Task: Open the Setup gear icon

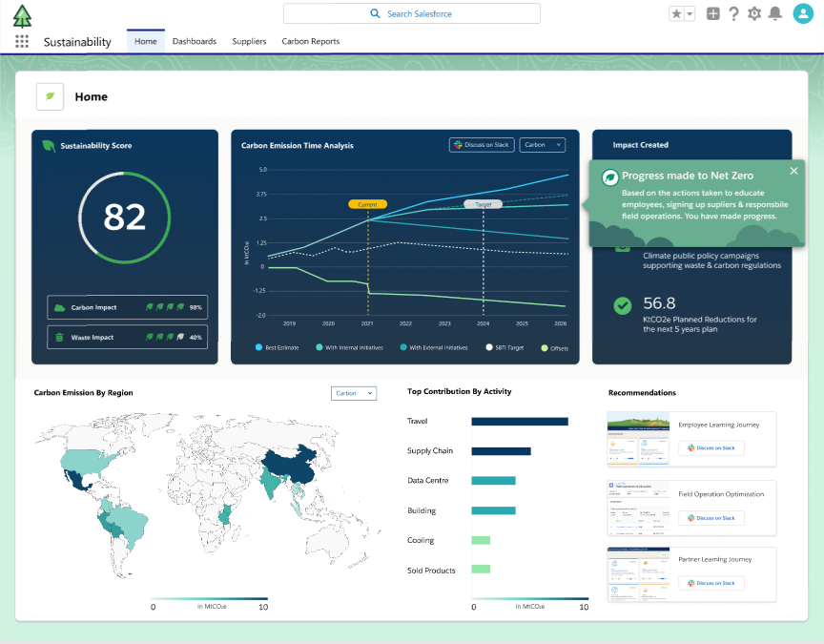Action: [x=754, y=13]
